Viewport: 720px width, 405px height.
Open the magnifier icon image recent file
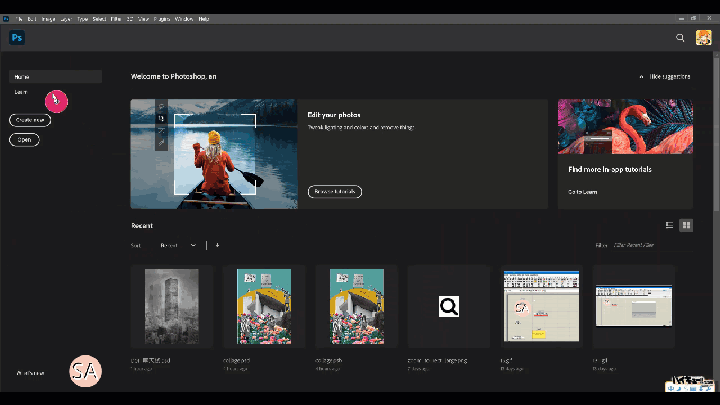click(449, 306)
